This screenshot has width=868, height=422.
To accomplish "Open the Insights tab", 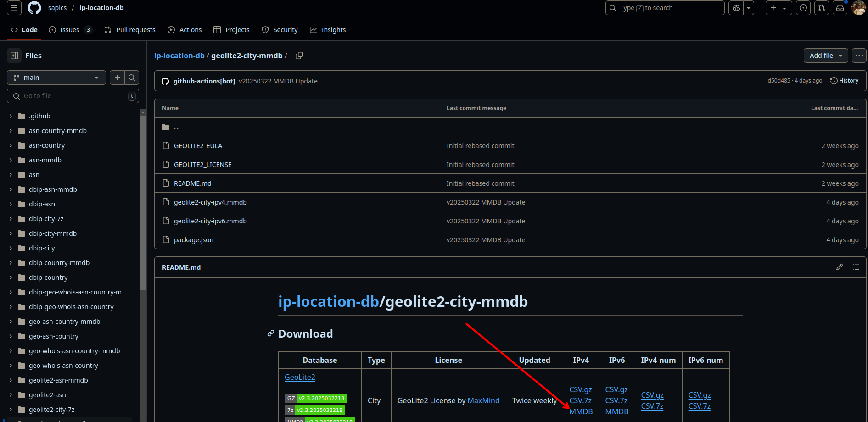I will pos(328,30).
